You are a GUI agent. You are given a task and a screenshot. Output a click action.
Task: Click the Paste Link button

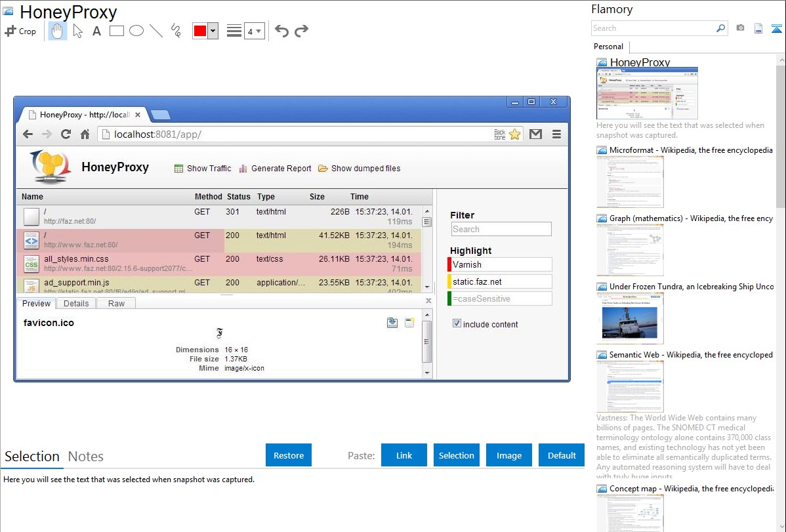tap(404, 455)
